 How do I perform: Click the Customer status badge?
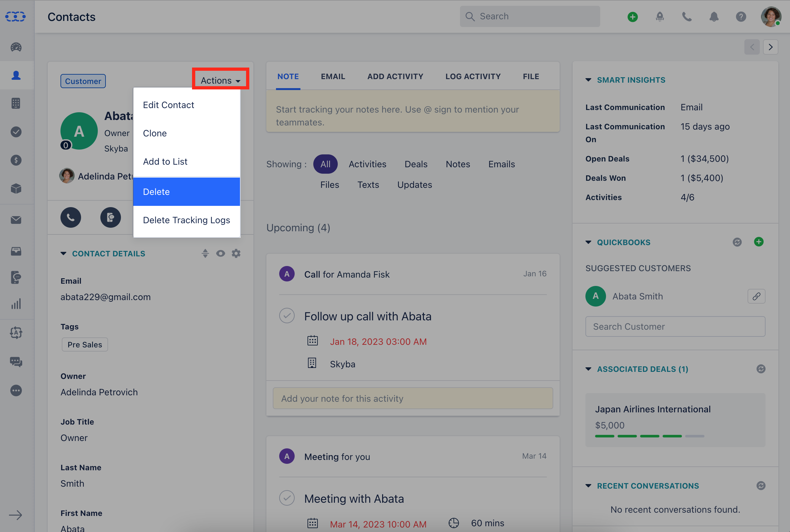click(83, 81)
